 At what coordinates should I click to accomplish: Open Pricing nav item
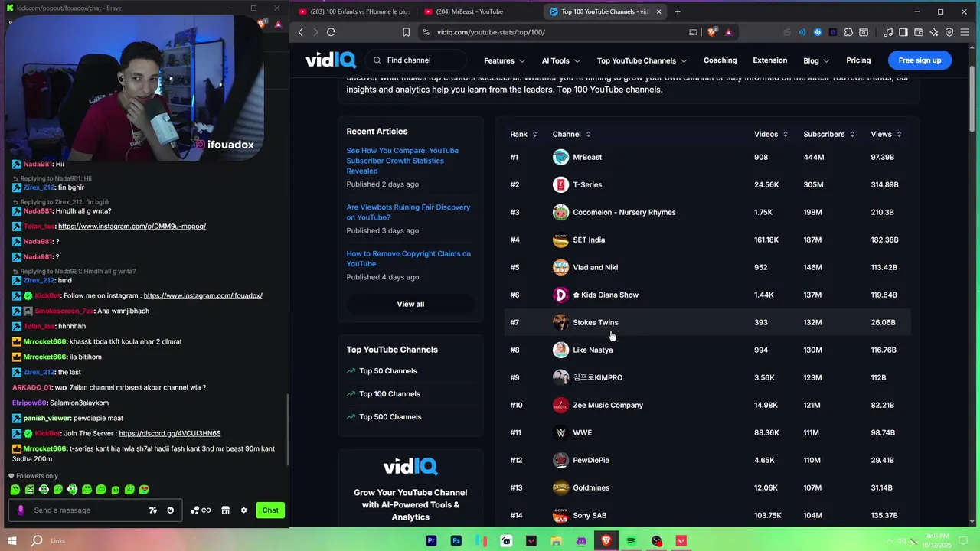[x=858, y=60]
